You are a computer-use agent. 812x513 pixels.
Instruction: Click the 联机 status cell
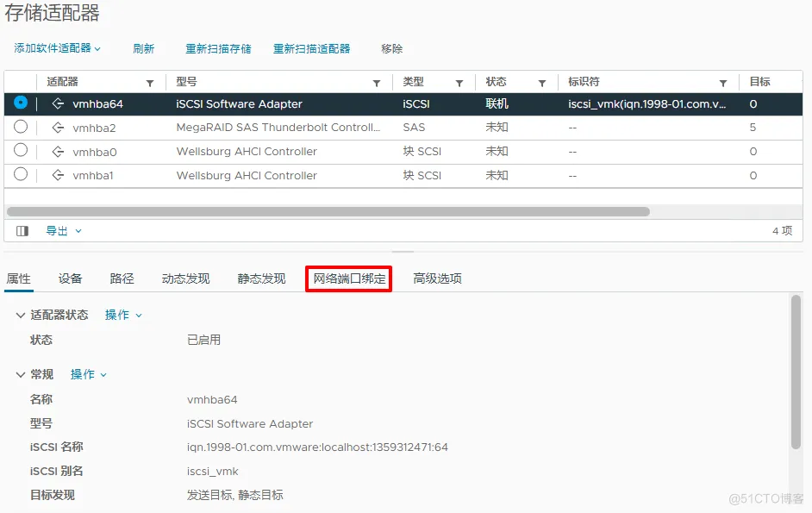click(497, 104)
